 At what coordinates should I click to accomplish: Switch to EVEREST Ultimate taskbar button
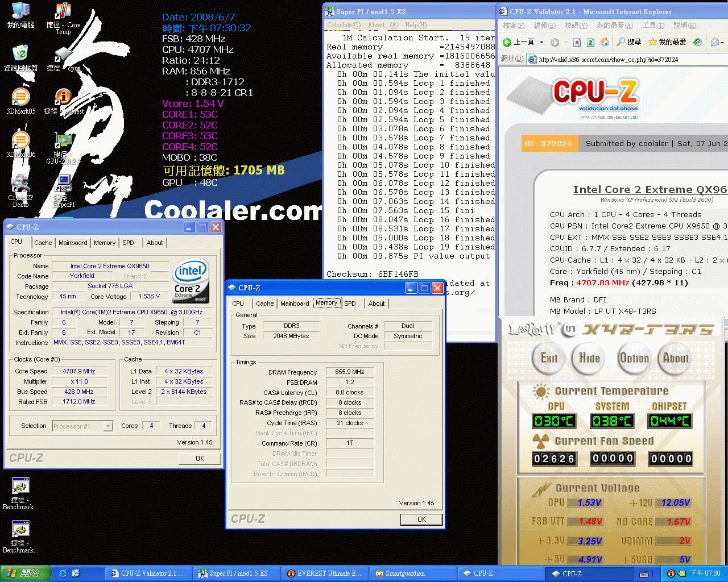pyautogui.click(x=326, y=573)
